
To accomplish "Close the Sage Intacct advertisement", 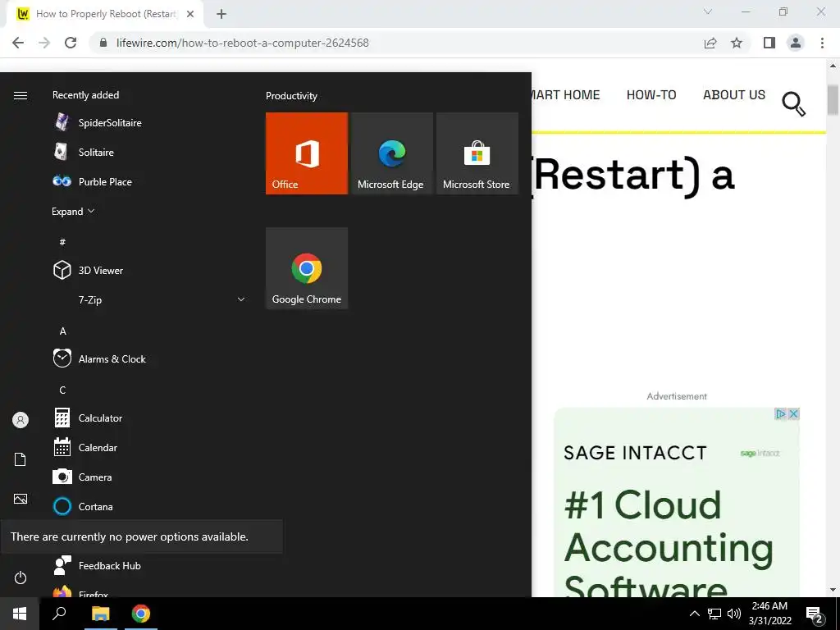I will 794,413.
